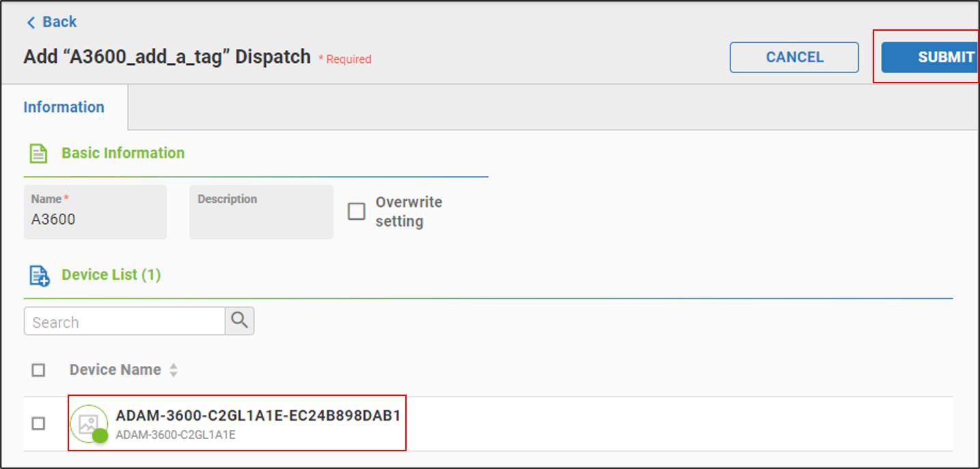Click the Device List (1) heading
The image size is (980, 469).
coord(111,275)
